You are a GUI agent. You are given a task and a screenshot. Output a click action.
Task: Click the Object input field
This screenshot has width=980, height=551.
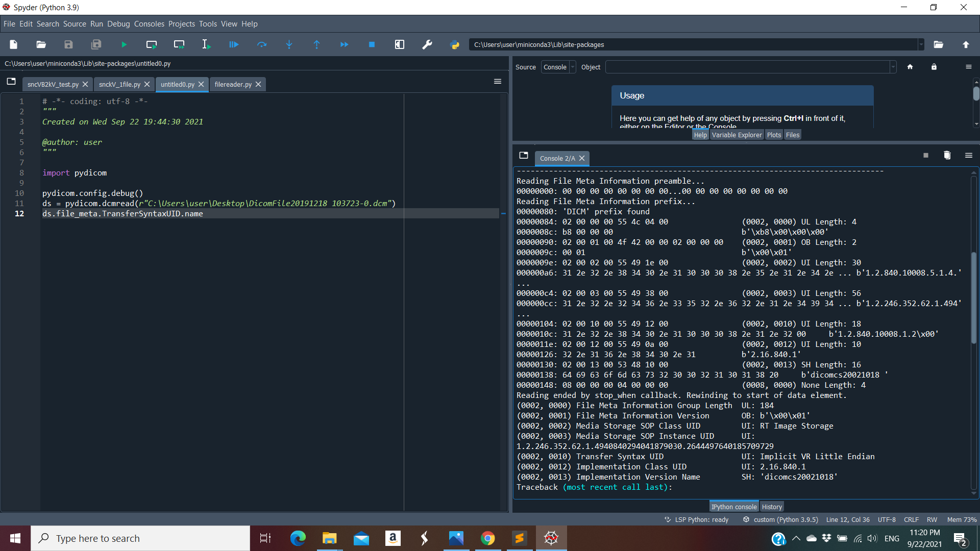pos(747,67)
